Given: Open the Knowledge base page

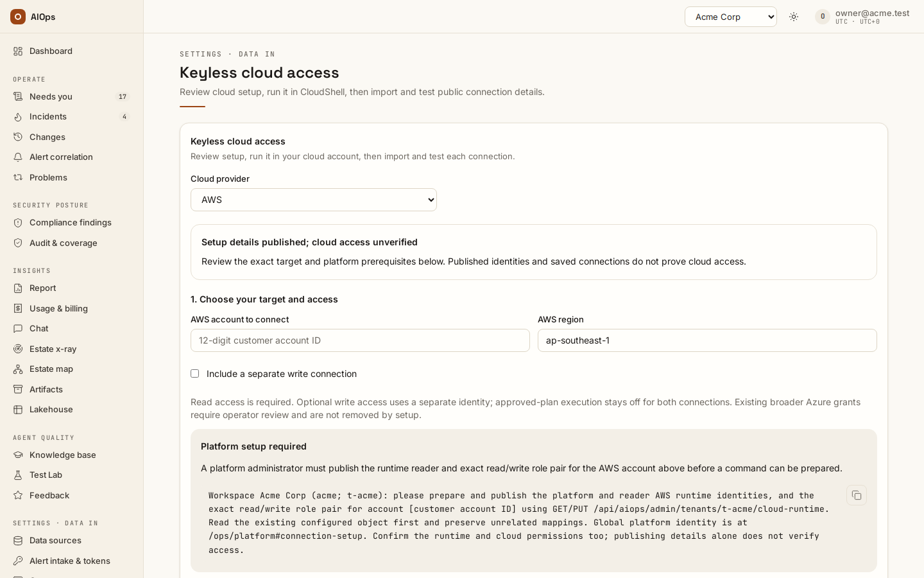Looking at the screenshot, I should (x=71, y=455).
